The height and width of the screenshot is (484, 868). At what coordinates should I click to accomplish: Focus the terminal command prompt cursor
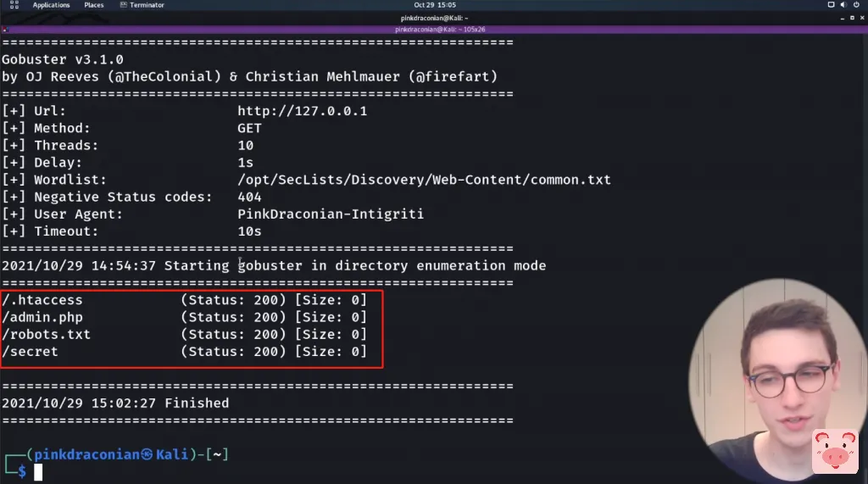38,471
